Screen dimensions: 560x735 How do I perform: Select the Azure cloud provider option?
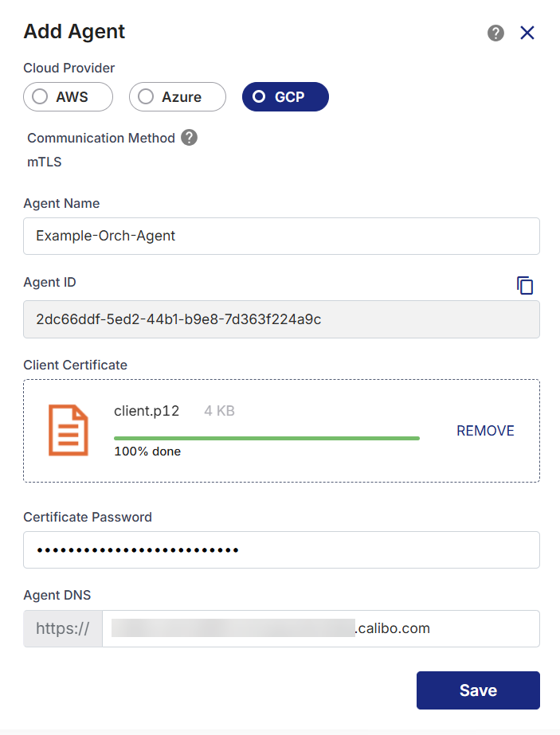click(178, 97)
